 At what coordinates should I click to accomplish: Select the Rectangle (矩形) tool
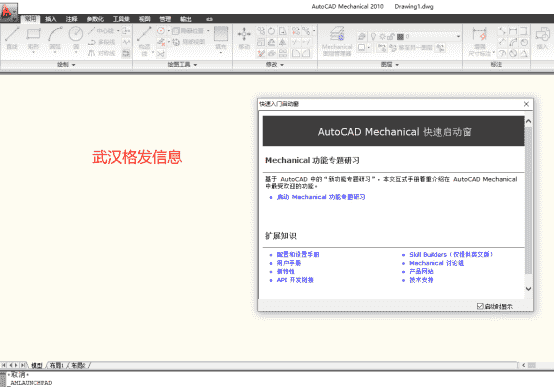point(33,39)
